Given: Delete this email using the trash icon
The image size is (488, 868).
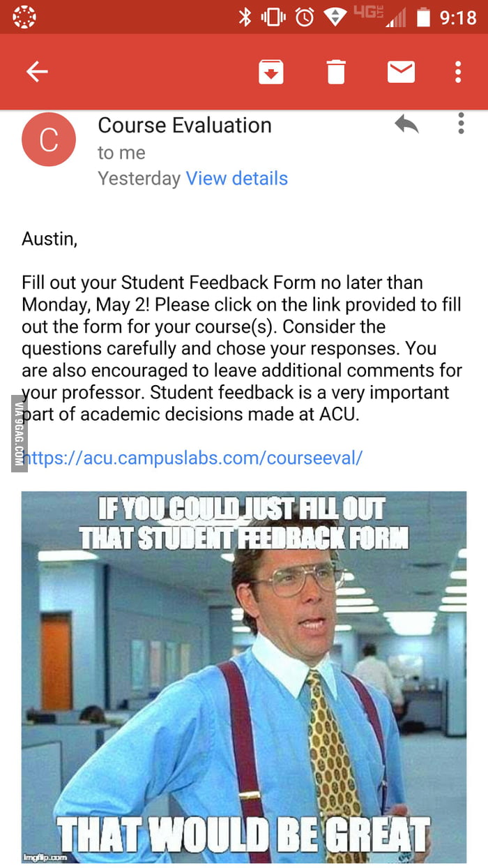Looking at the screenshot, I should pyautogui.click(x=336, y=71).
